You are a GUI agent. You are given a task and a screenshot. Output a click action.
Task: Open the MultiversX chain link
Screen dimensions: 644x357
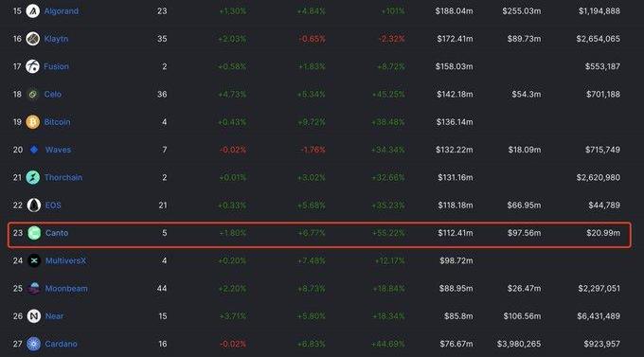(65, 260)
